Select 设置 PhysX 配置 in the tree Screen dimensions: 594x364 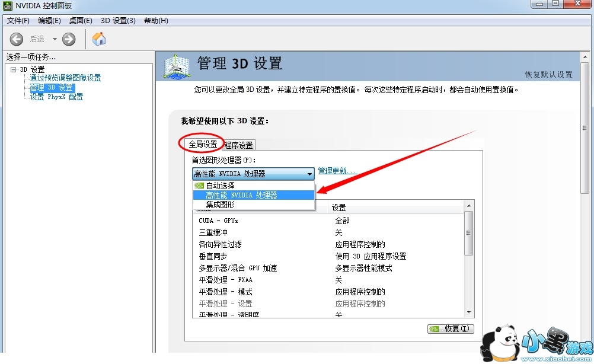(56, 97)
